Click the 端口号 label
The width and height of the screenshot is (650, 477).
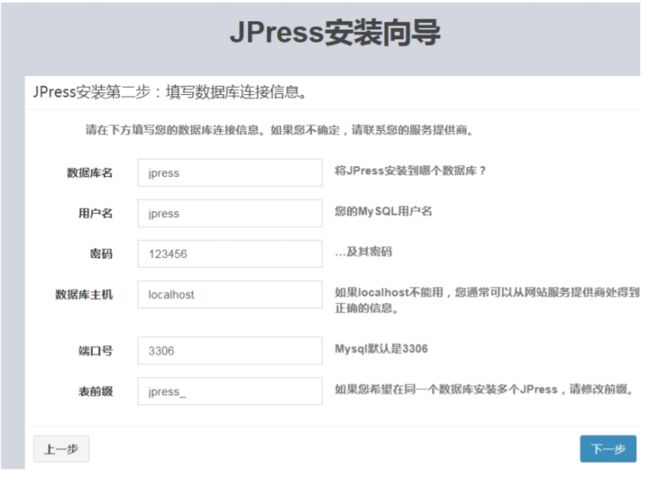click(95, 351)
